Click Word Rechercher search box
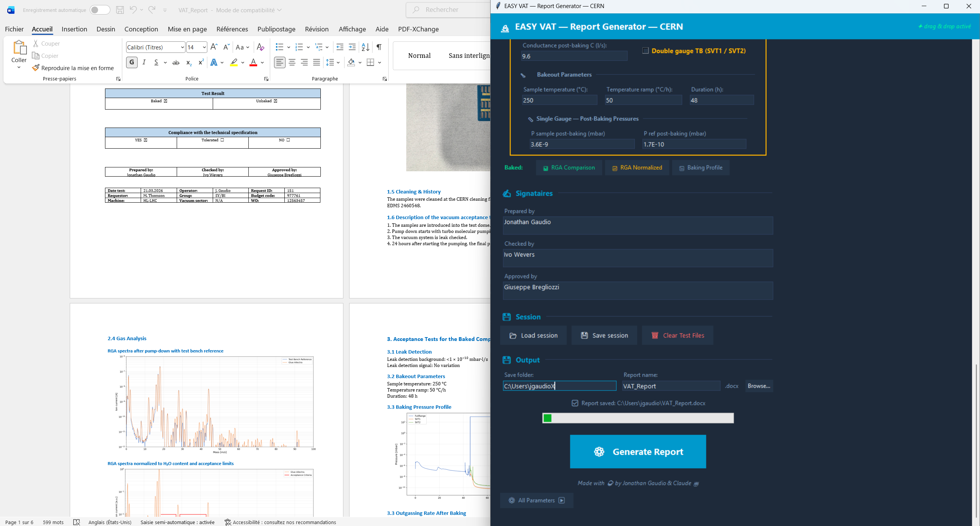 click(x=448, y=10)
